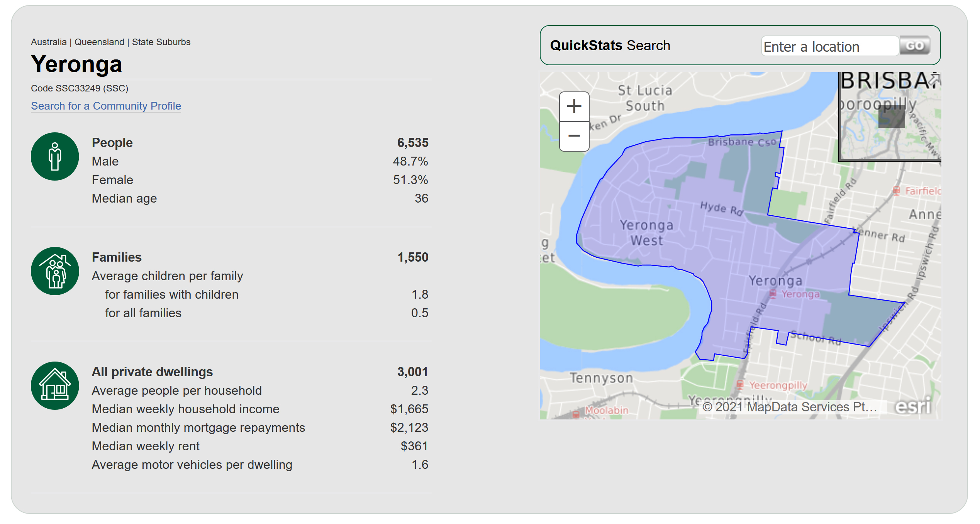Click the Moolabin station marker
Image resolution: width=980 pixels, height=524 pixels.
point(576,414)
